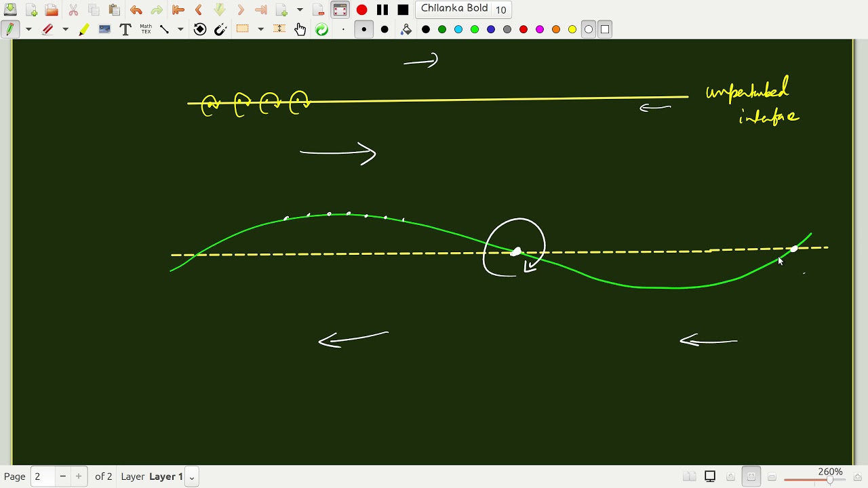Screen dimensions: 868x488
Task: Increase page number with plus button
Action: coord(79,476)
